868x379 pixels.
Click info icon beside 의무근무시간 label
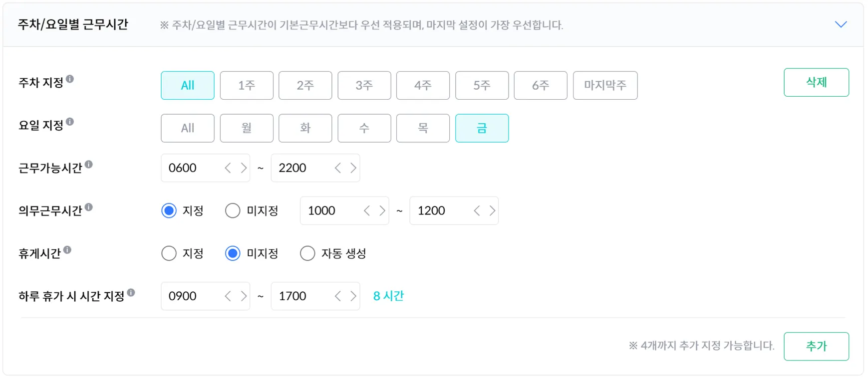(x=88, y=207)
